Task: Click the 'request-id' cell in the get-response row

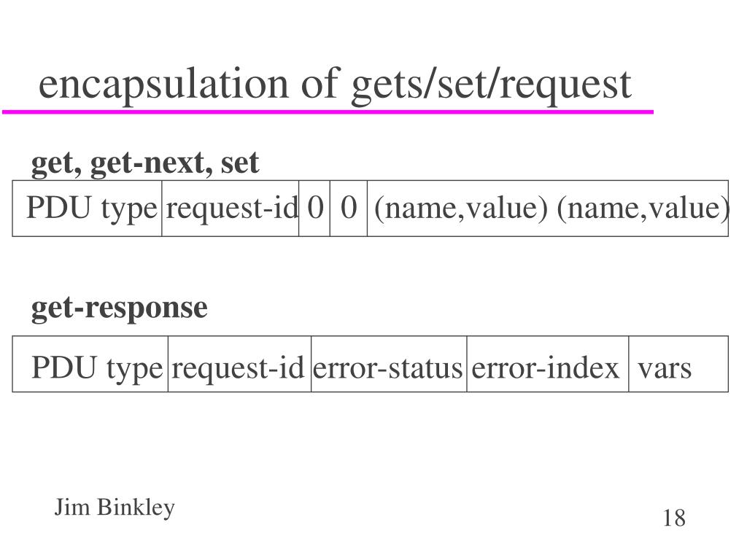Action: pos(239,365)
